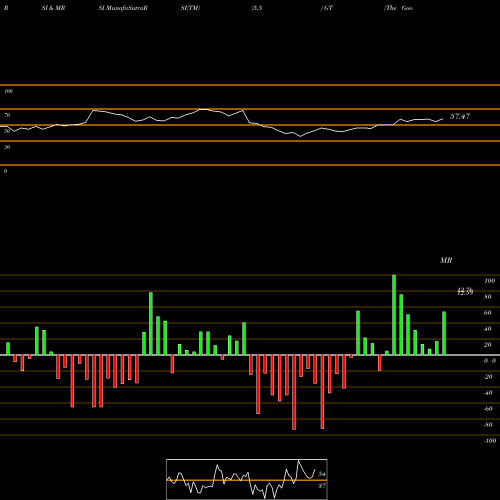Click the -80 label on MR axis
The image size is (500, 500).
tap(488, 425)
